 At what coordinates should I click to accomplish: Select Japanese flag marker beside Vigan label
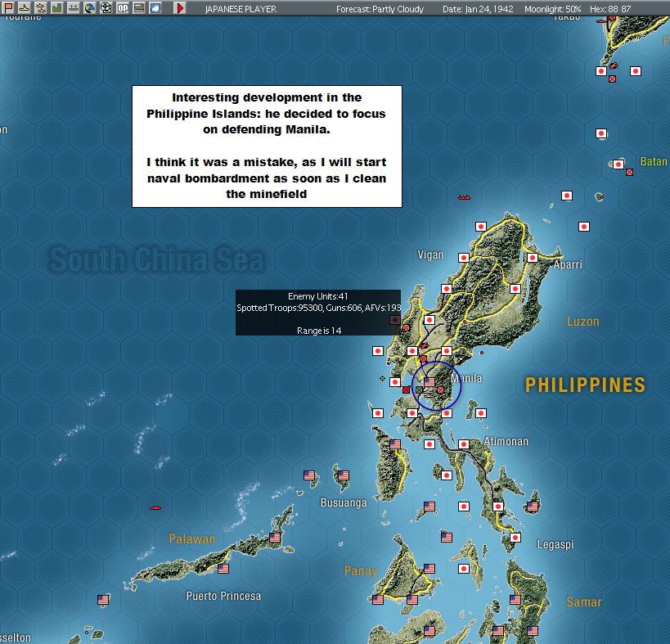point(464,258)
